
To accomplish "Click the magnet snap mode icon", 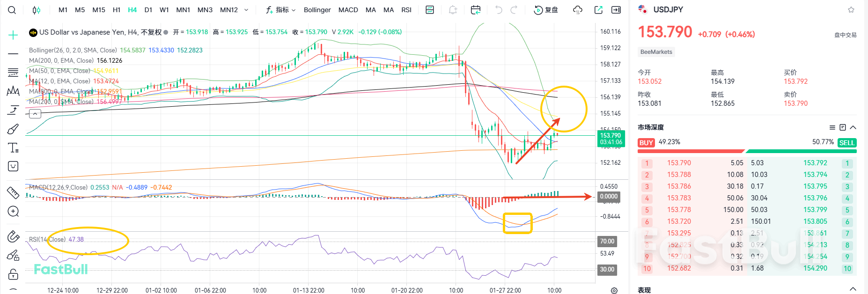I will point(13,237).
